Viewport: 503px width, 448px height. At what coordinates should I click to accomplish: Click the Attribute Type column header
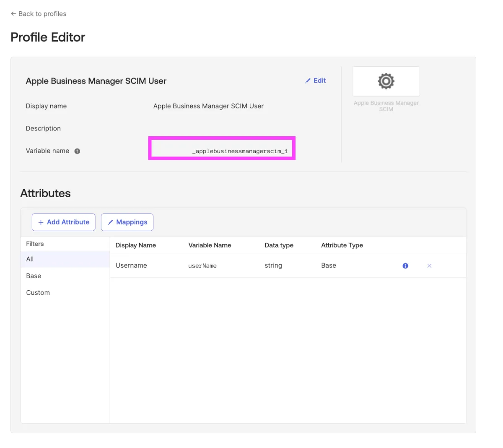(342, 245)
